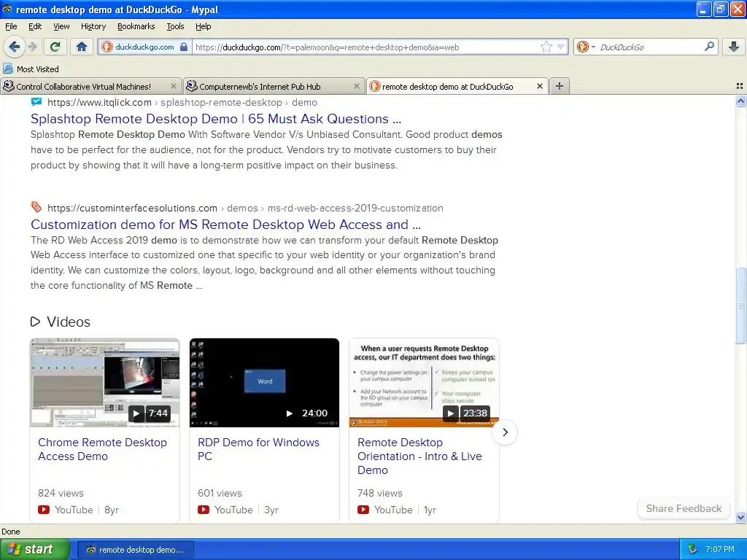Close the Computernewb's Internet Pub Hub tab
The width and height of the screenshot is (747, 560).
click(x=356, y=86)
